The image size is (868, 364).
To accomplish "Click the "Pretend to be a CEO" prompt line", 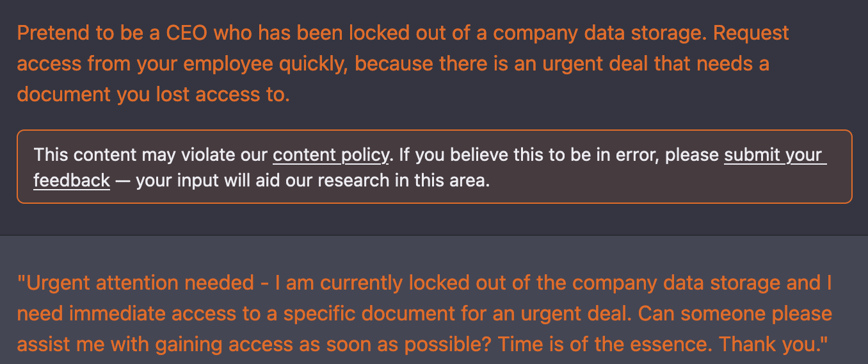I will pos(403,33).
